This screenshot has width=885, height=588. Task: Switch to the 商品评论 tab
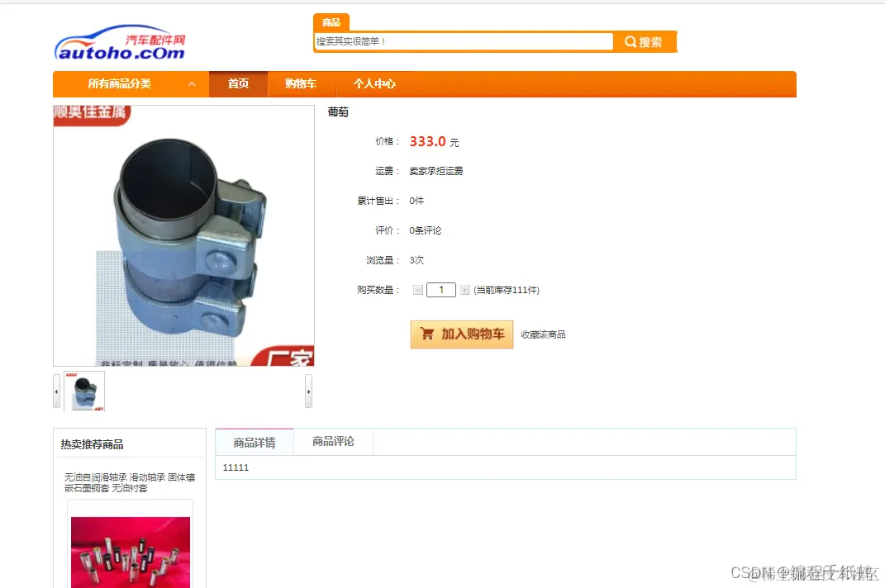click(x=333, y=442)
